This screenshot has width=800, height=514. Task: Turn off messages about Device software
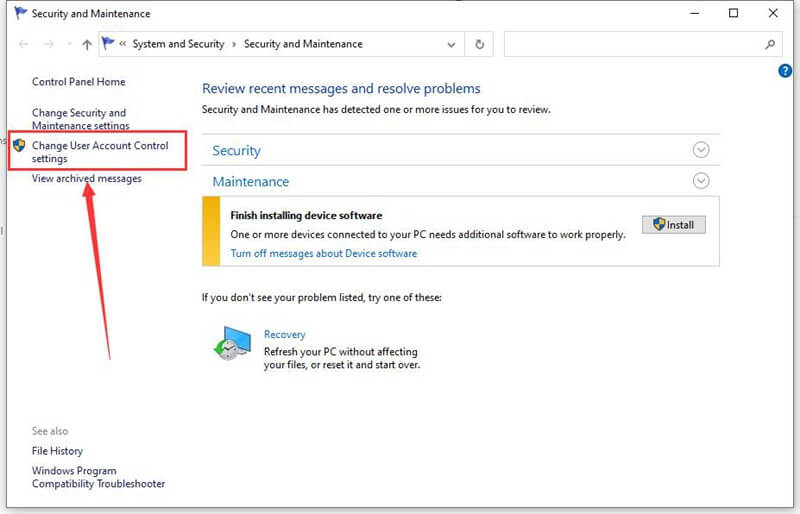[x=323, y=253]
